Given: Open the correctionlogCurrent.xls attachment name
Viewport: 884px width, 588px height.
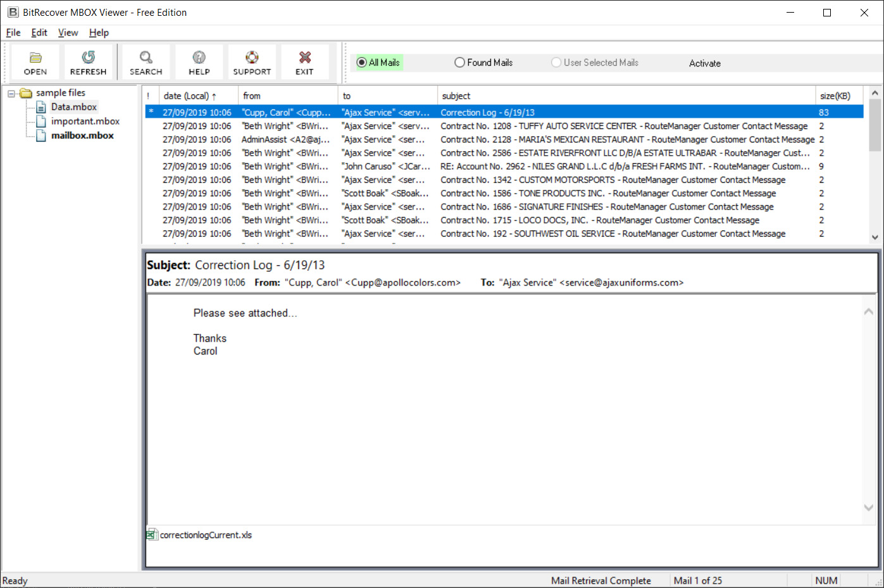Looking at the screenshot, I should [x=206, y=535].
